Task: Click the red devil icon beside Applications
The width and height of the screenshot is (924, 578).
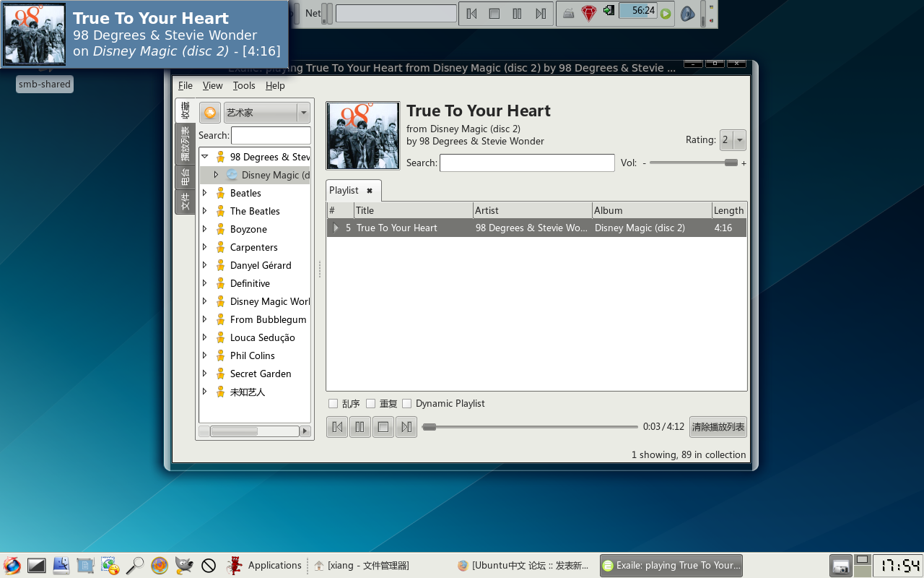Action: point(235,565)
